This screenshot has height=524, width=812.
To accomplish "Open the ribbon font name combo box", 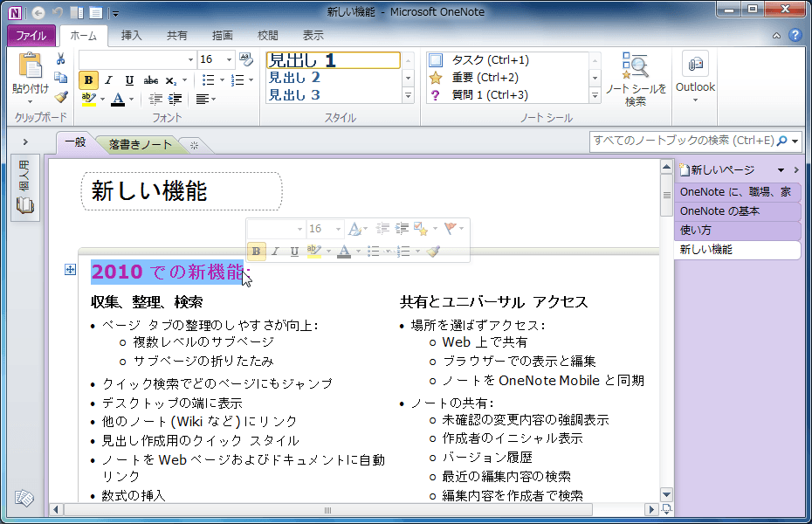I will tap(137, 59).
